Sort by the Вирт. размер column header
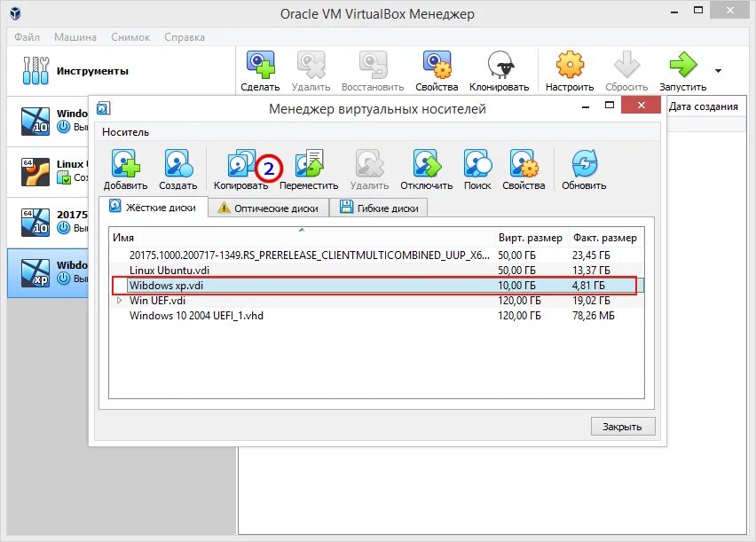Viewport: 756px width, 542px height. coord(532,237)
